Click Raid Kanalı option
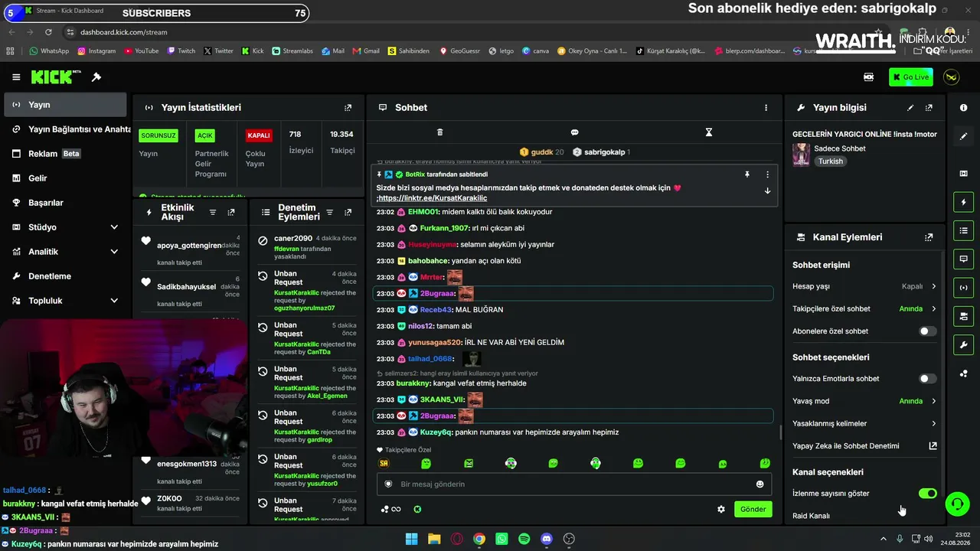980x551 pixels. click(x=811, y=516)
